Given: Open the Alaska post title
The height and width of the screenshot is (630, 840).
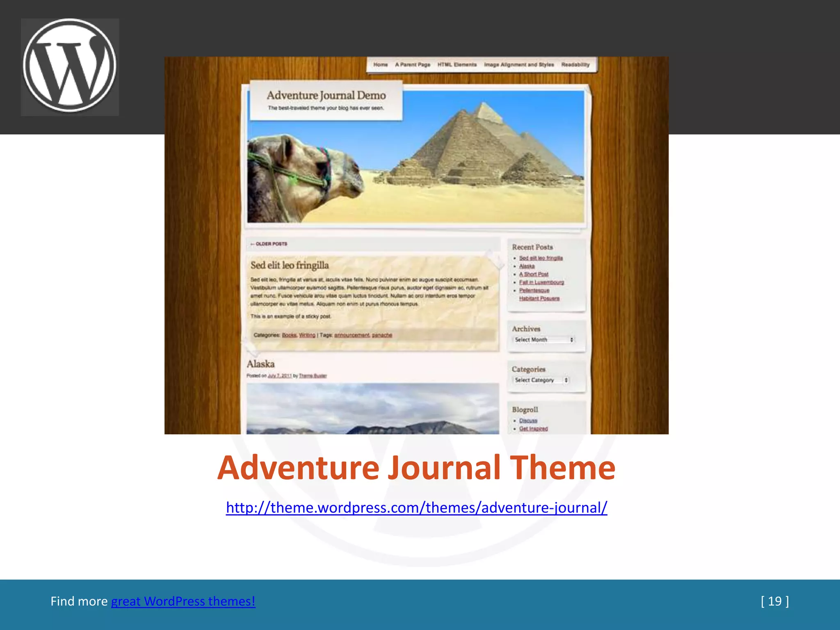Looking at the screenshot, I should [x=260, y=364].
